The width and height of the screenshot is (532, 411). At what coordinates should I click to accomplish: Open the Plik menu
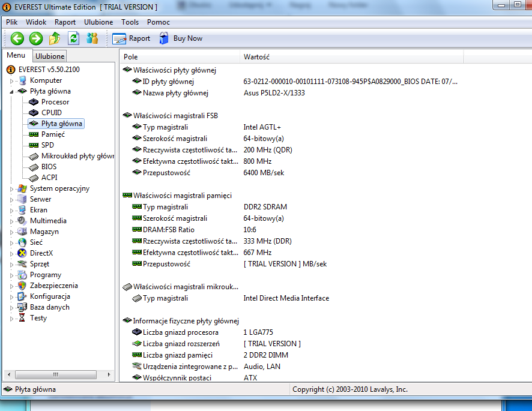[x=11, y=22]
